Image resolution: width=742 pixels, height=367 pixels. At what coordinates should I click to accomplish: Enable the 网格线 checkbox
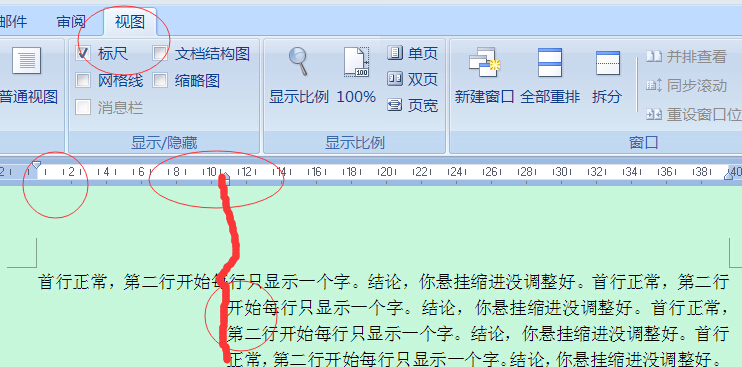tap(83, 80)
